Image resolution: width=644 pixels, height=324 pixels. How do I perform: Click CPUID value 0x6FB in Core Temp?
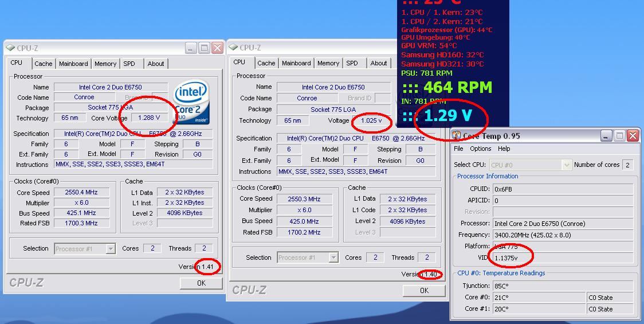(x=563, y=189)
